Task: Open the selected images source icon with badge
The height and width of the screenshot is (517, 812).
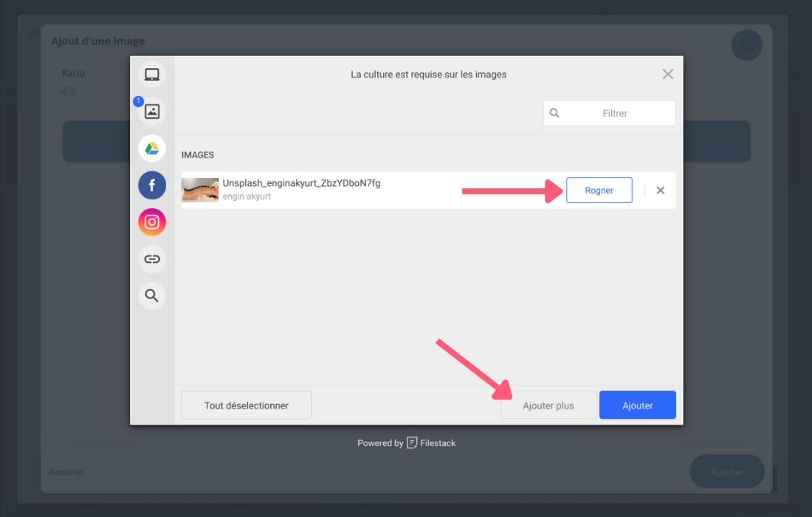Action: click(152, 112)
